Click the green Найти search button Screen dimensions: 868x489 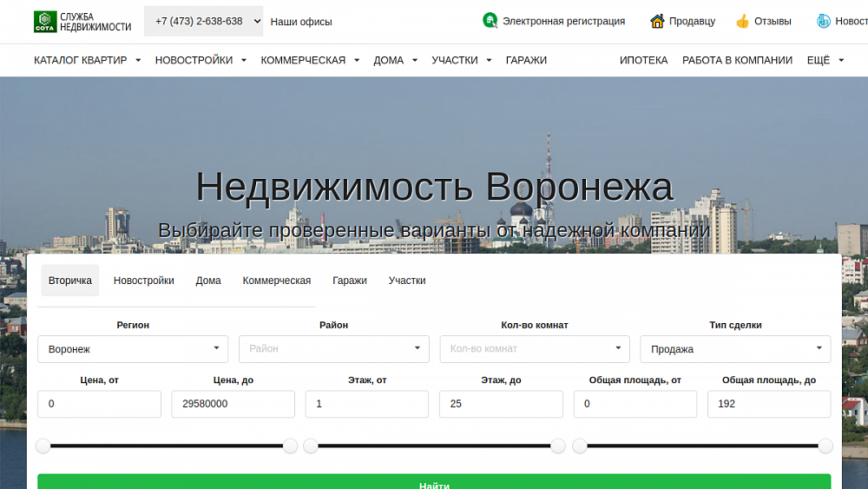coord(434,481)
